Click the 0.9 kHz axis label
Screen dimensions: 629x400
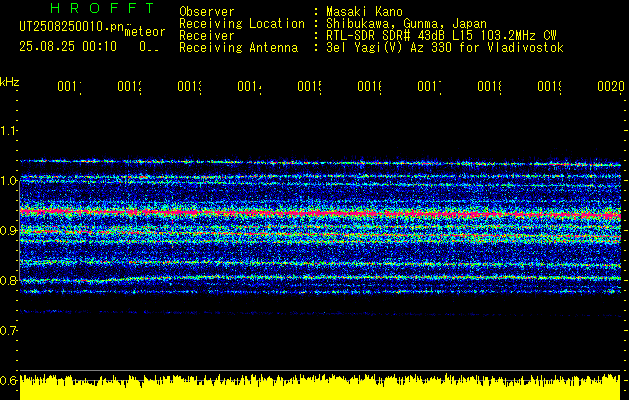8,230
